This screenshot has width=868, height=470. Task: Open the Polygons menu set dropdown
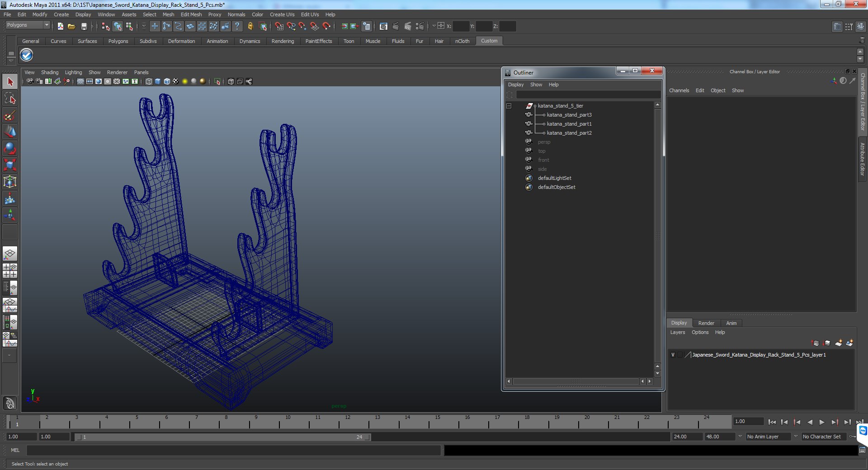28,25
